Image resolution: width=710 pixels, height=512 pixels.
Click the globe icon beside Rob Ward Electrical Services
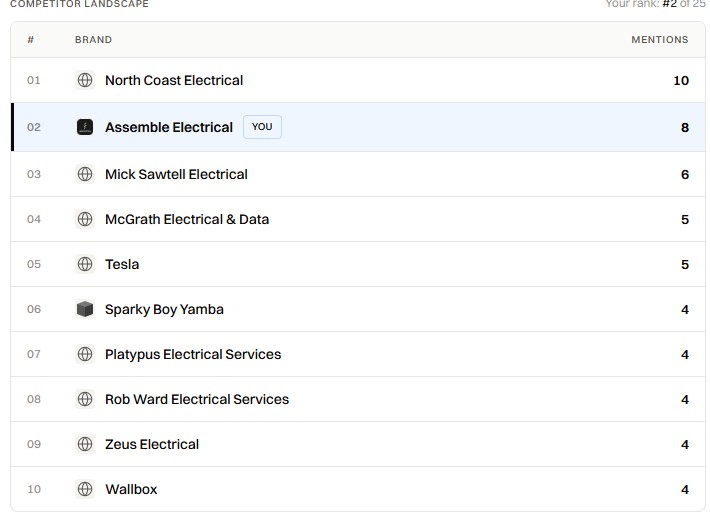(85, 399)
